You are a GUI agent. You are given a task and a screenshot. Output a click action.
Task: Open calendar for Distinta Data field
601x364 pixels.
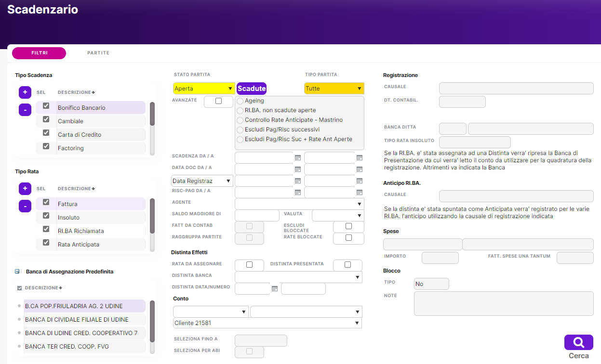click(x=275, y=288)
